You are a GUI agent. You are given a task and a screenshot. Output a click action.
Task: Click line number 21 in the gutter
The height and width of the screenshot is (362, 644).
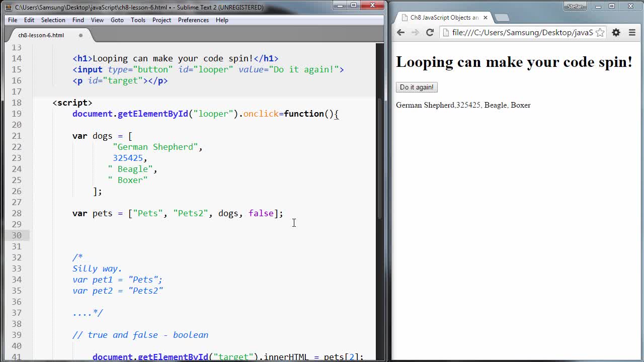click(x=17, y=136)
